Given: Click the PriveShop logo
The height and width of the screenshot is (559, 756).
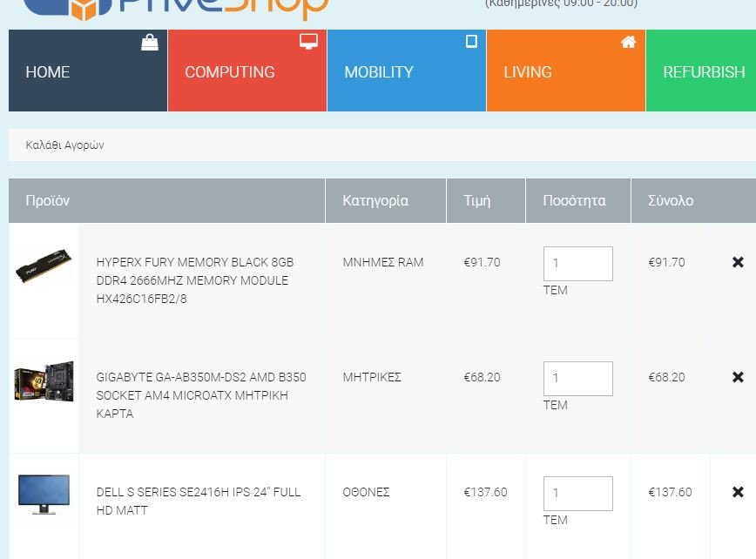Looking at the screenshot, I should pos(176,9).
